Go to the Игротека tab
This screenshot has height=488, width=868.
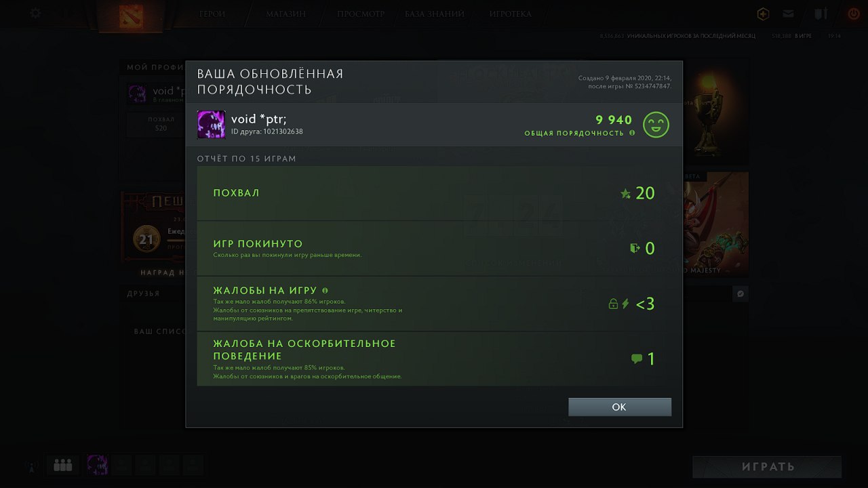pos(510,14)
